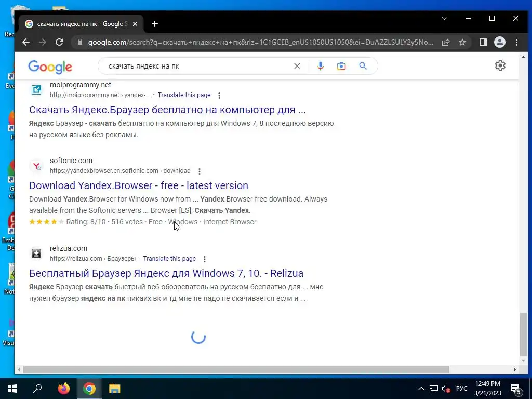The width and height of the screenshot is (532, 399).
Task: Click the horizontal scrollbar thumb
Action: [236, 369]
